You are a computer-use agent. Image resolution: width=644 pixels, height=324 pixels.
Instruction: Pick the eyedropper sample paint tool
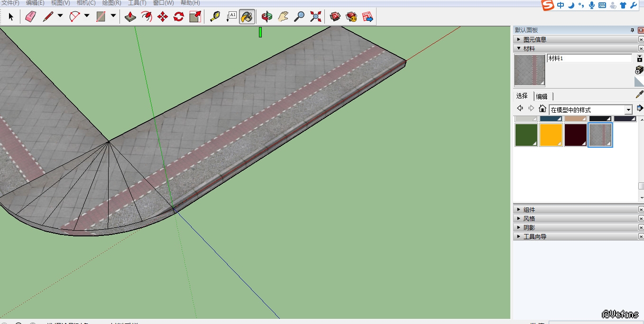click(639, 95)
